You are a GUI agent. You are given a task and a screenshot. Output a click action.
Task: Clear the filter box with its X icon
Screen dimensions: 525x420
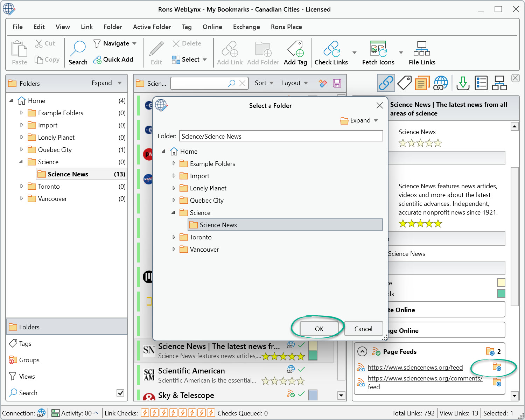click(x=242, y=83)
